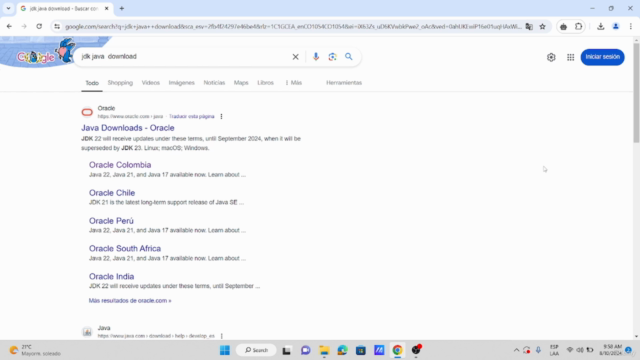Click Traducir esta página link
The image size is (640, 360).
[191, 116]
